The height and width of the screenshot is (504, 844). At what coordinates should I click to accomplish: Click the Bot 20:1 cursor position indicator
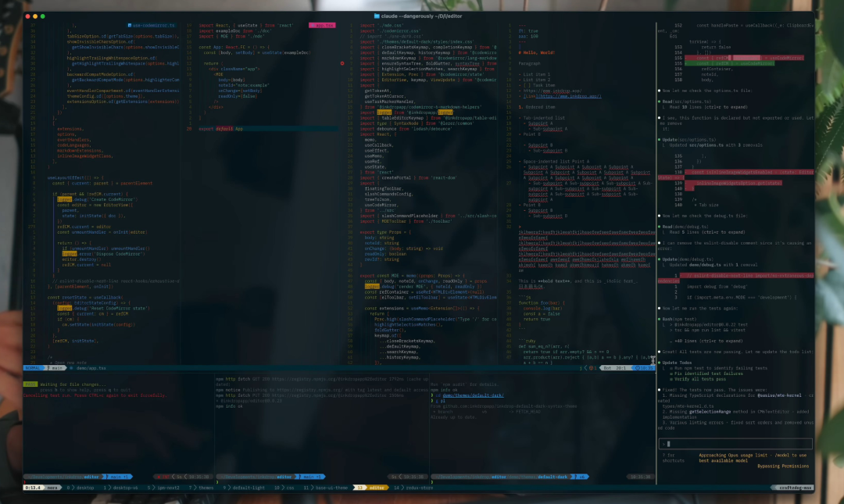coord(614,368)
